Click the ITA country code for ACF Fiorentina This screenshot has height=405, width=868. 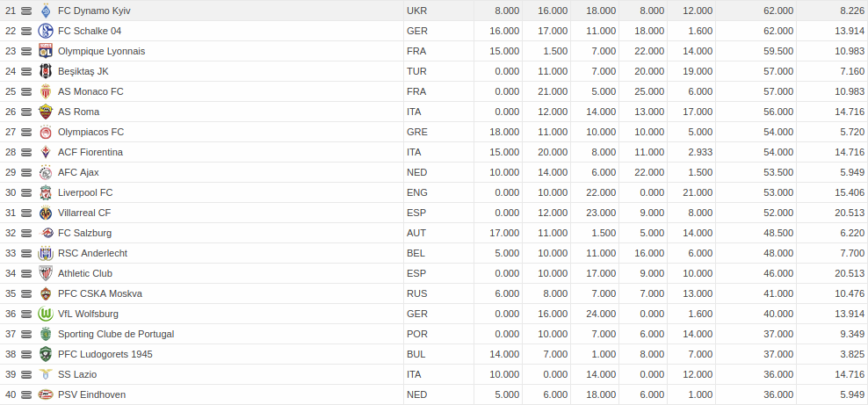click(414, 152)
